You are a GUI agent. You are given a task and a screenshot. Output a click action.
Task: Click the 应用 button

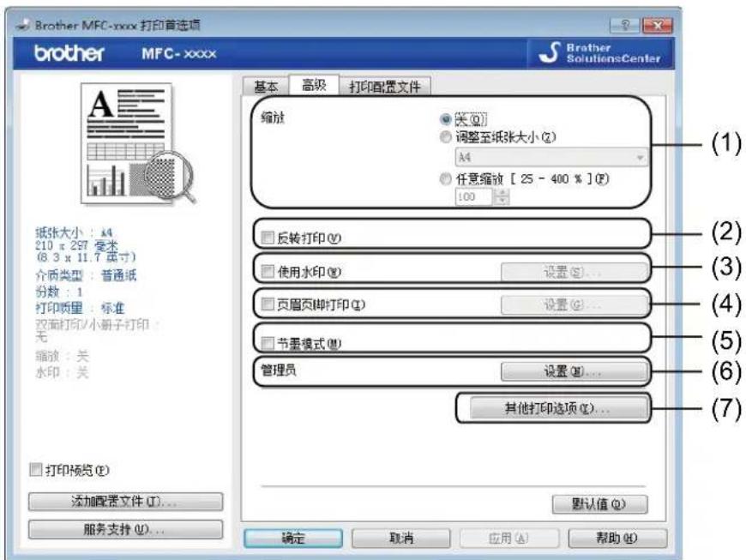point(509,538)
